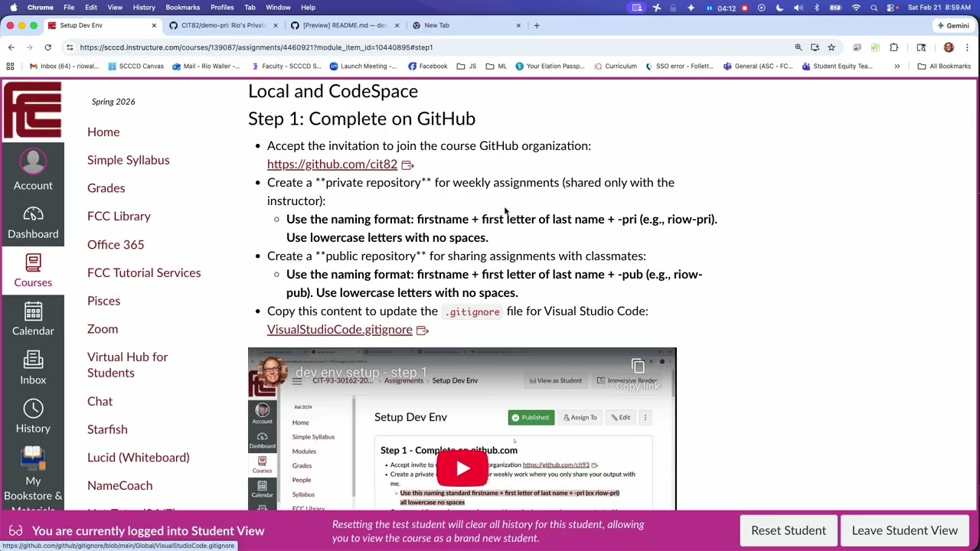The height and width of the screenshot is (551, 980).
Task: Open Account in Canvas global navigation
Action: pyautogui.click(x=32, y=170)
